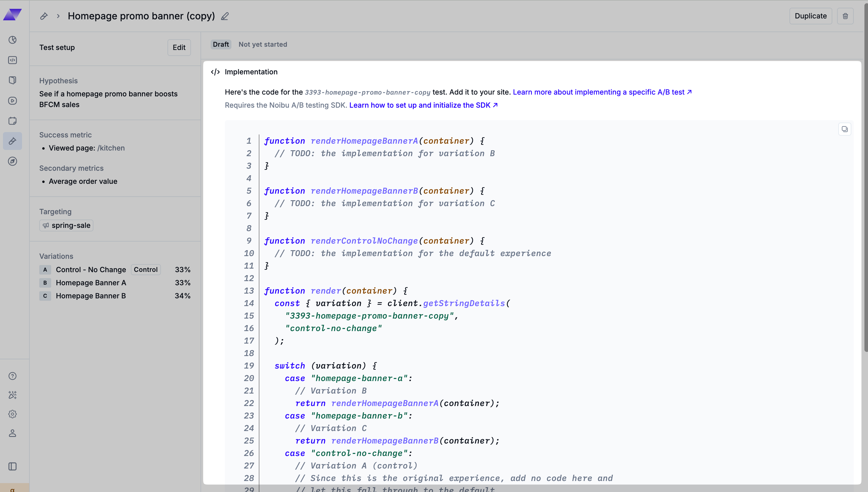868x492 pixels.
Task: Click the code icon beside Implementation
Action: [215, 72]
